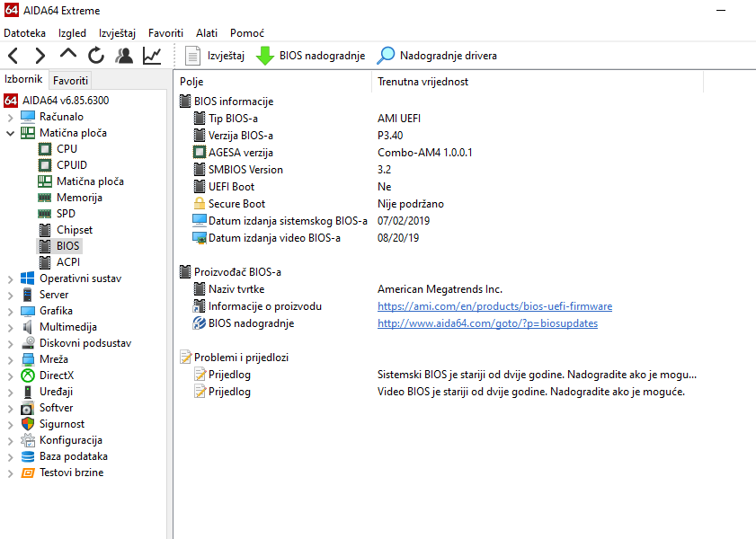Select the CPU chip icon in tree
The width and height of the screenshot is (756, 539).
pyautogui.click(x=45, y=149)
